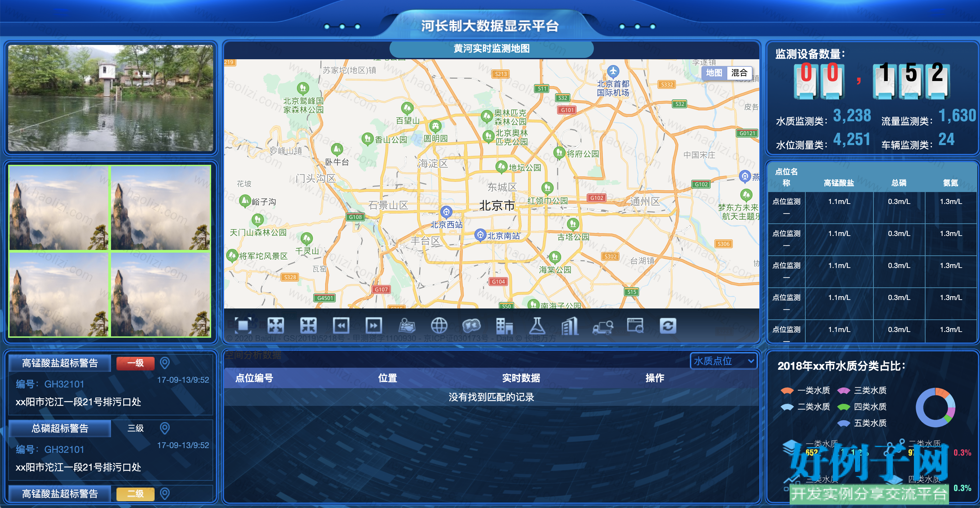Image resolution: width=980 pixels, height=508 pixels.
Task: Click the full-extent frame icon in the map toolbar
Action: [243, 326]
